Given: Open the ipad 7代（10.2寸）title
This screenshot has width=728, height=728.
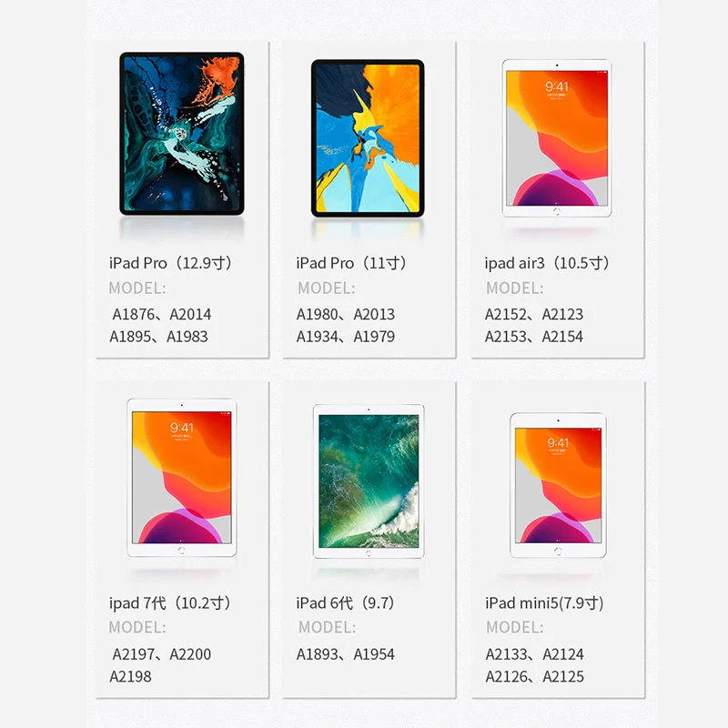Looking at the screenshot, I should [170, 603].
